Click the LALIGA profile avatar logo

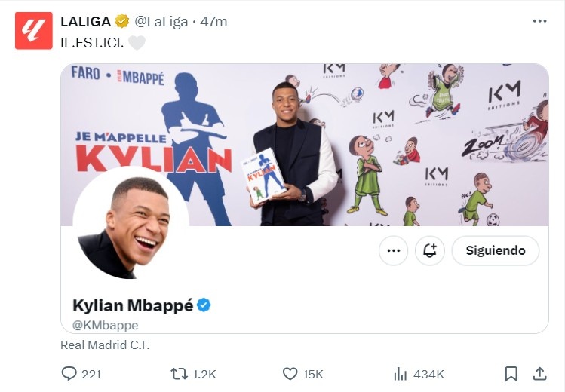point(34,31)
